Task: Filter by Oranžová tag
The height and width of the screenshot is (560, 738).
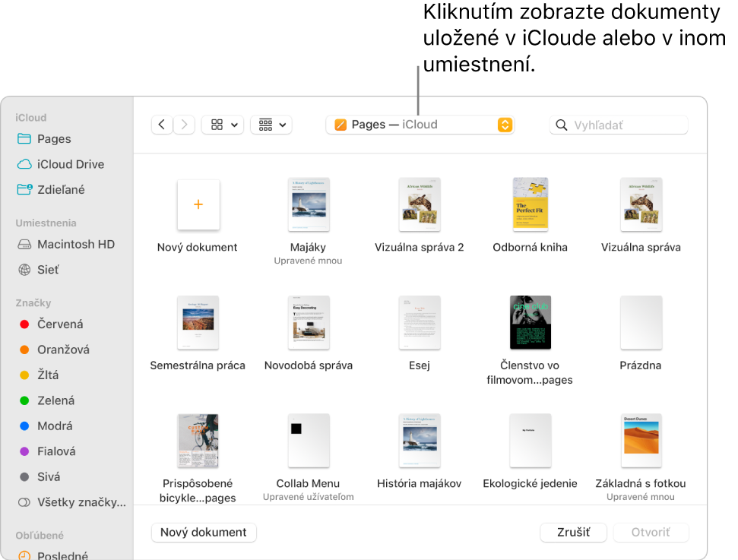Action: (54, 350)
